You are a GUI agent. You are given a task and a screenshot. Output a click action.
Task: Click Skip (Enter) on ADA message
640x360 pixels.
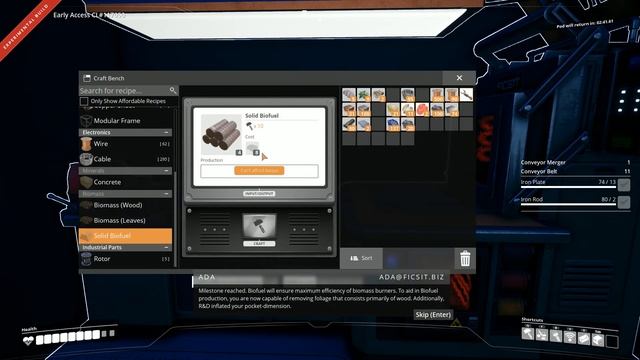(x=433, y=315)
